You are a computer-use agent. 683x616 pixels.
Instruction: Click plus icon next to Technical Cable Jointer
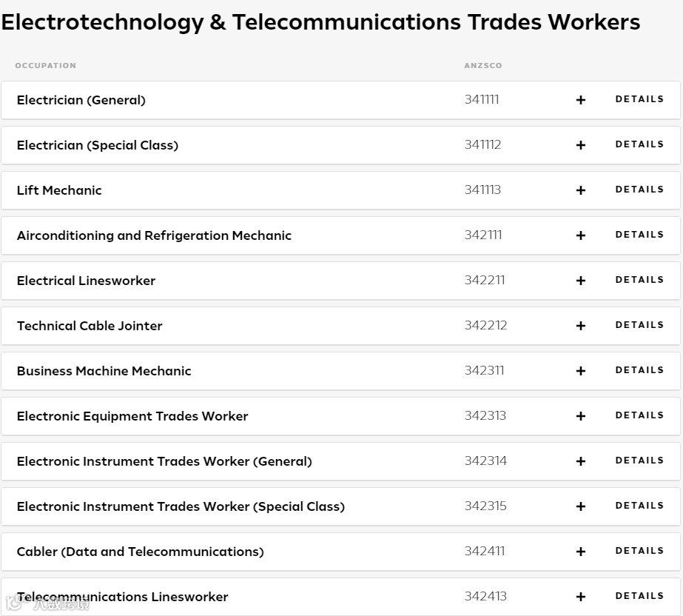[581, 326]
